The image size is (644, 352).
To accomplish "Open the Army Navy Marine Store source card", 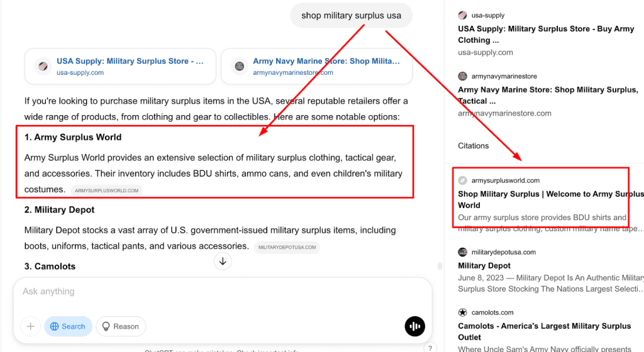I will [x=317, y=67].
